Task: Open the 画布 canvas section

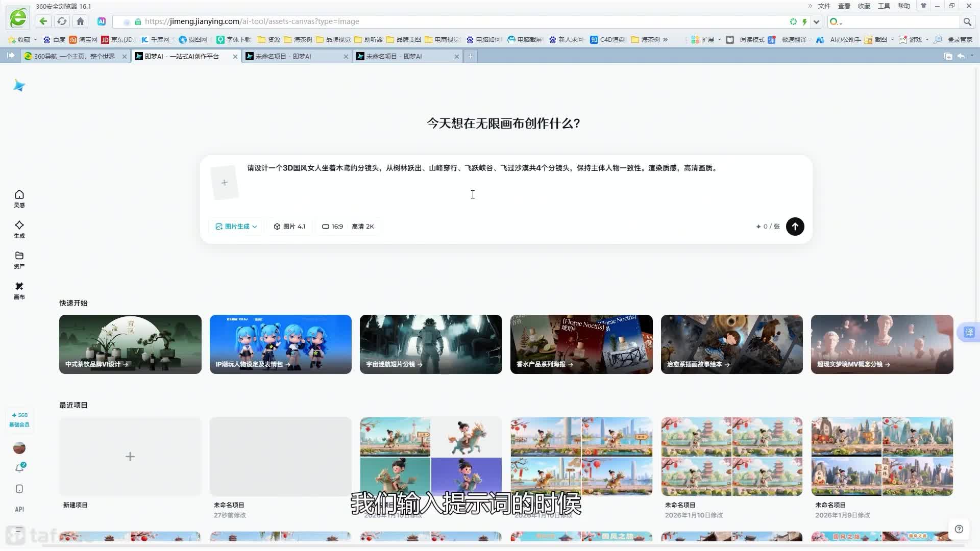Action: 19,290
